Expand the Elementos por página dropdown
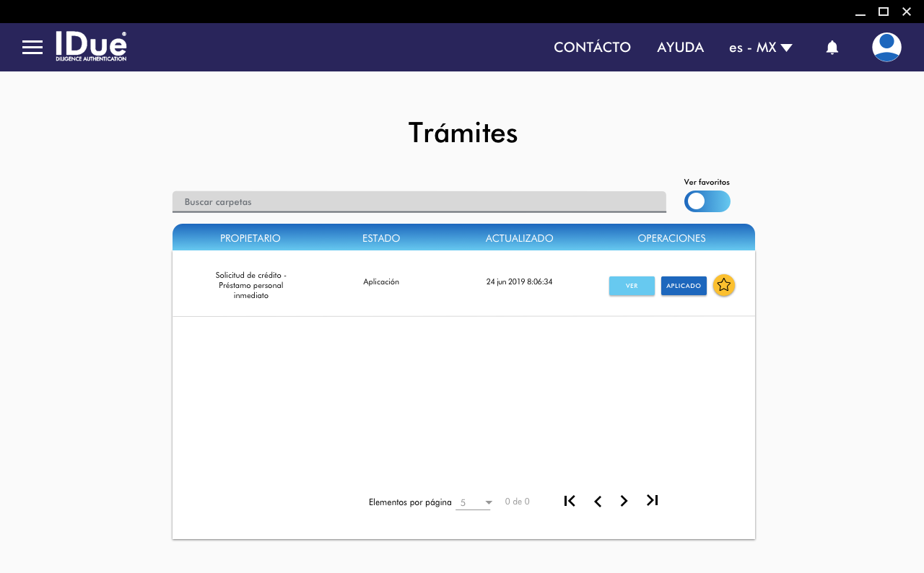 pyautogui.click(x=474, y=502)
